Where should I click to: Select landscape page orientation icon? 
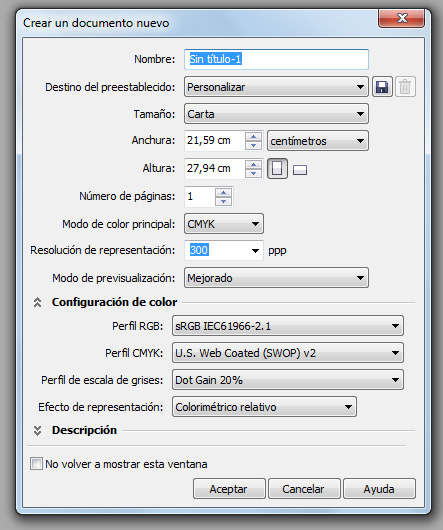[300, 170]
